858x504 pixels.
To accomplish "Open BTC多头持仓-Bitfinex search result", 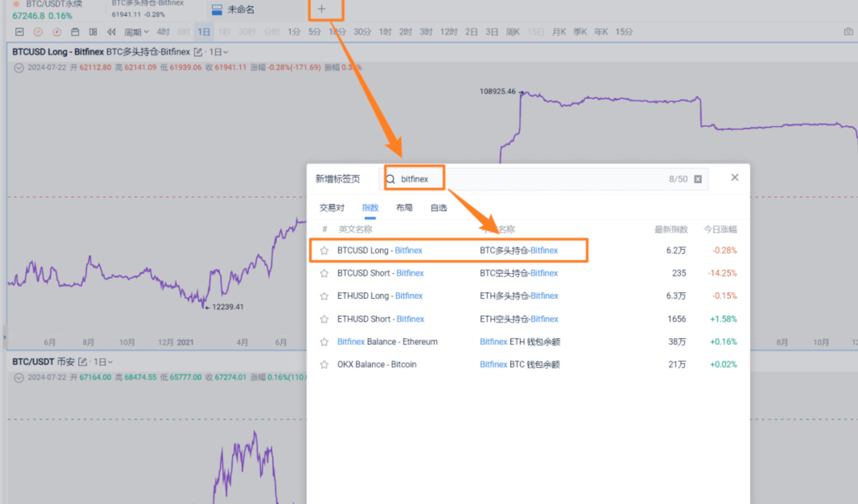I will (x=519, y=251).
